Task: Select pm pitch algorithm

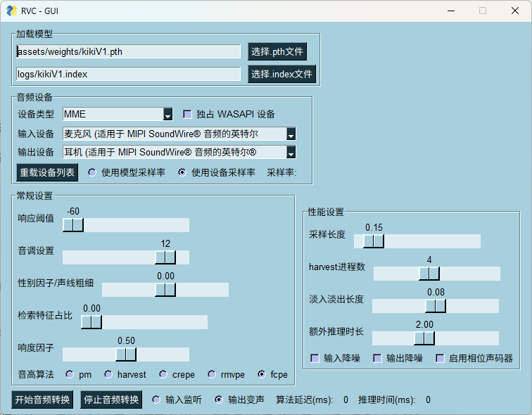Action: click(70, 374)
